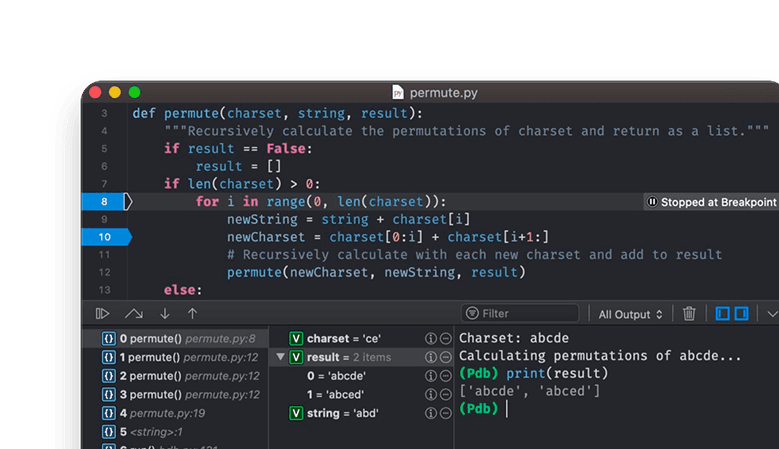Click the filter icon in Filter field
Screen dimensions: 779x449
[x=472, y=313]
